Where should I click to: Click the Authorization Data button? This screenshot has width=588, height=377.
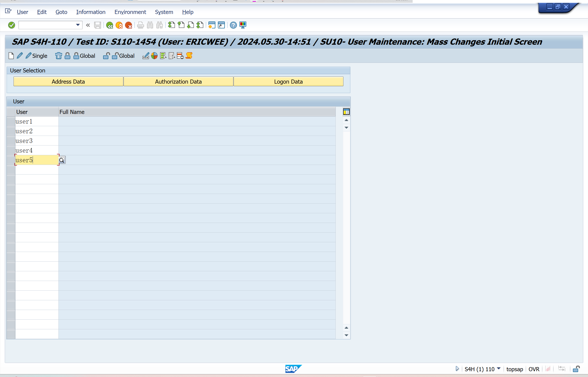(x=178, y=81)
